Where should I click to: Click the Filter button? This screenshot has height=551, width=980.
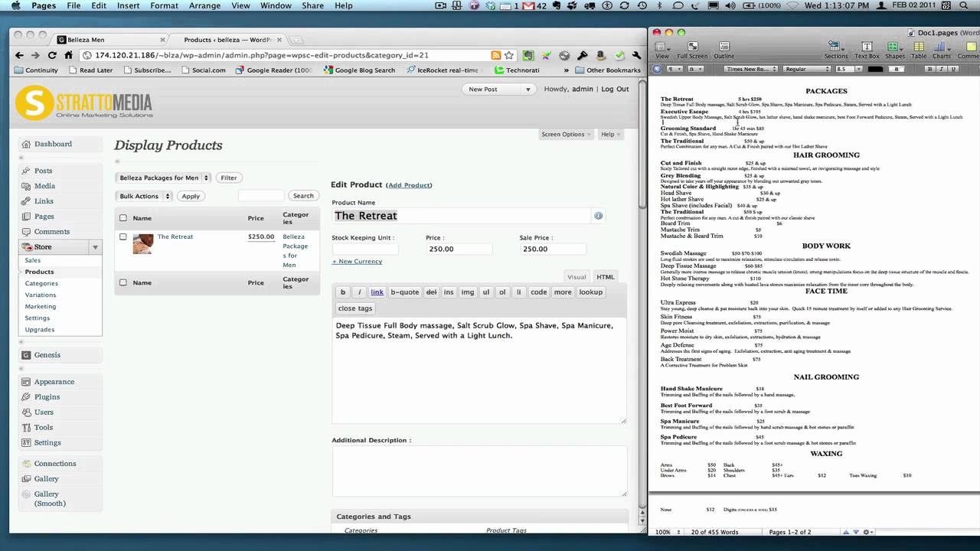click(x=228, y=178)
